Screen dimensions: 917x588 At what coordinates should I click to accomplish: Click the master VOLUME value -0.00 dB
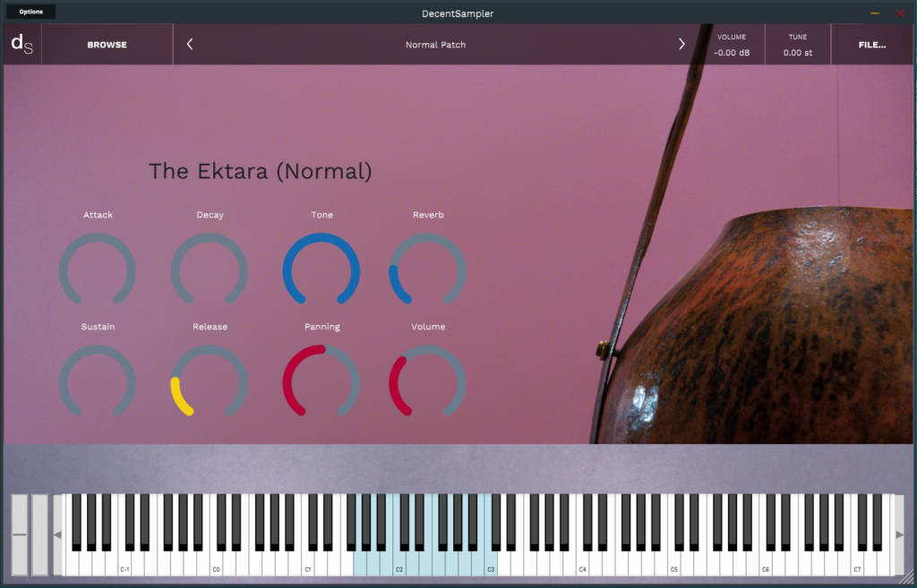pyautogui.click(x=732, y=53)
